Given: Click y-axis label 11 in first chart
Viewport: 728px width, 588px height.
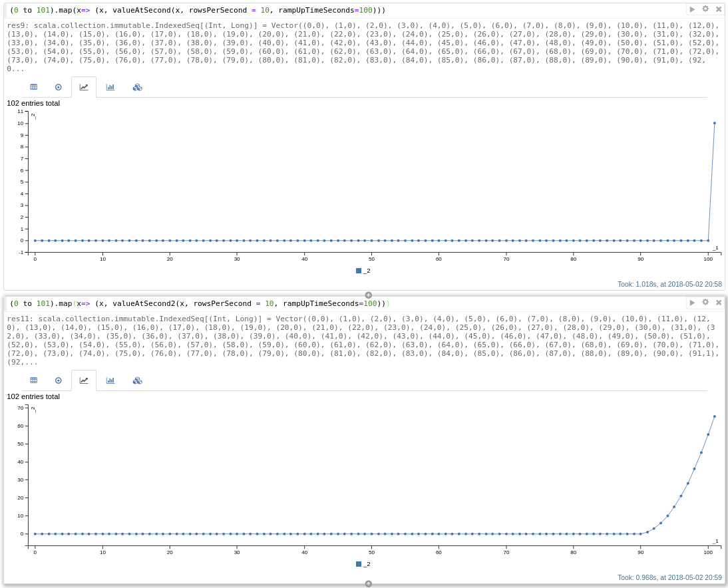Looking at the screenshot, I should pyautogui.click(x=21, y=111).
